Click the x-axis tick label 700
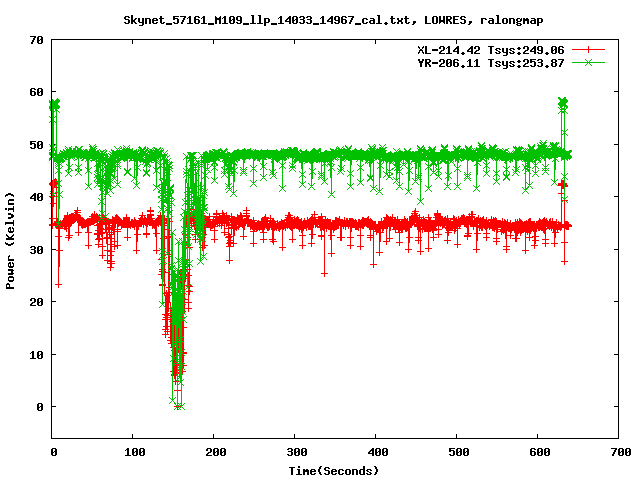This screenshot has width=640, height=480. point(621,452)
